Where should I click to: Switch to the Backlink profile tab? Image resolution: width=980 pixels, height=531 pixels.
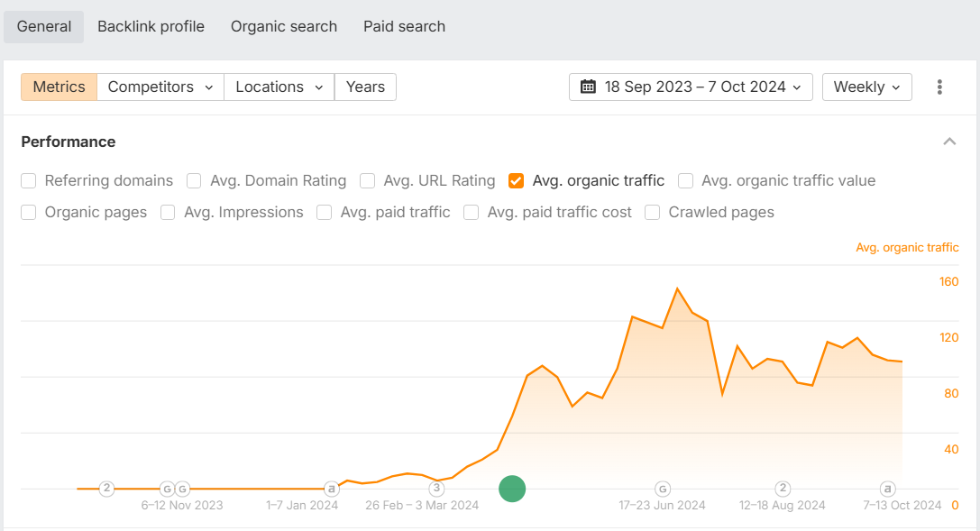pos(151,27)
